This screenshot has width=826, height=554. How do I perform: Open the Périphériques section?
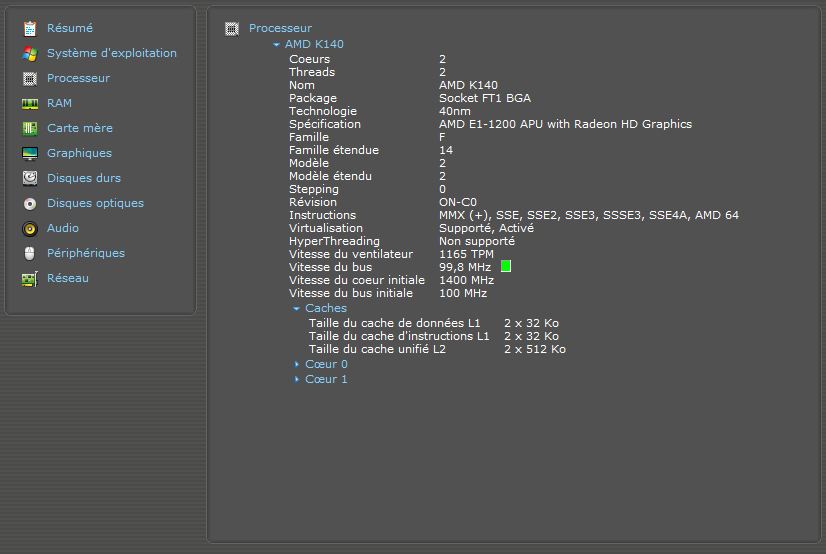pyautogui.click(x=86, y=253)
